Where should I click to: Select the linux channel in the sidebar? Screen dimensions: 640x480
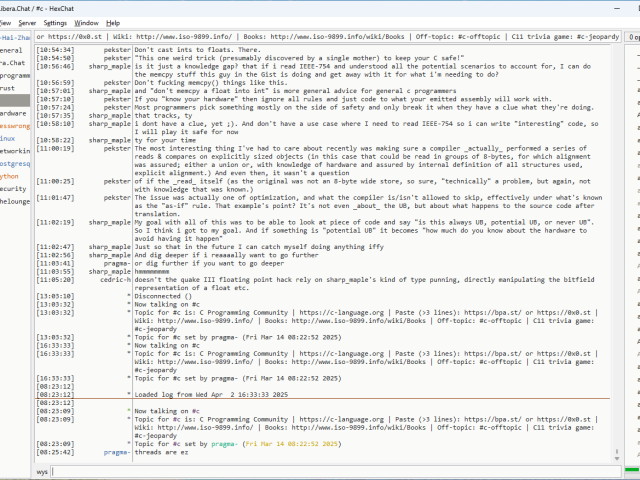[10, 138]
